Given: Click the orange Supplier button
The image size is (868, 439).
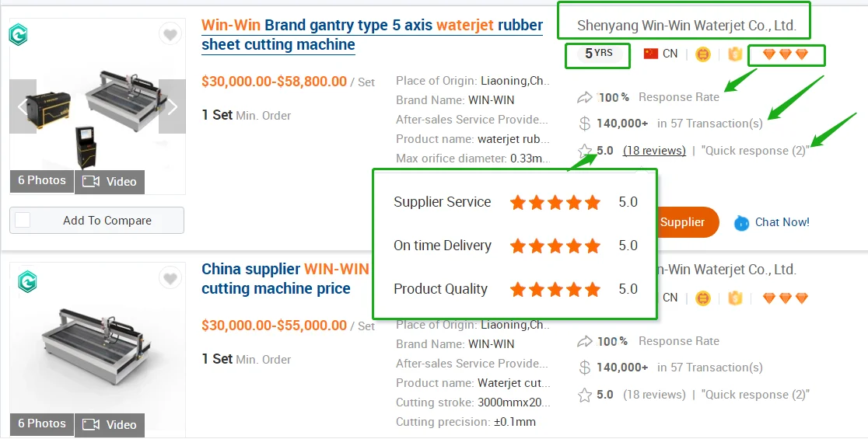Looking at the screenshot, I should click(682, 222).
